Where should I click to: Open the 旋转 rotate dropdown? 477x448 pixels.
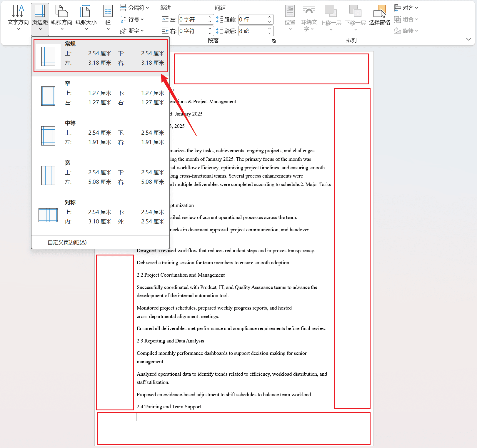click(x=406, y=31)
